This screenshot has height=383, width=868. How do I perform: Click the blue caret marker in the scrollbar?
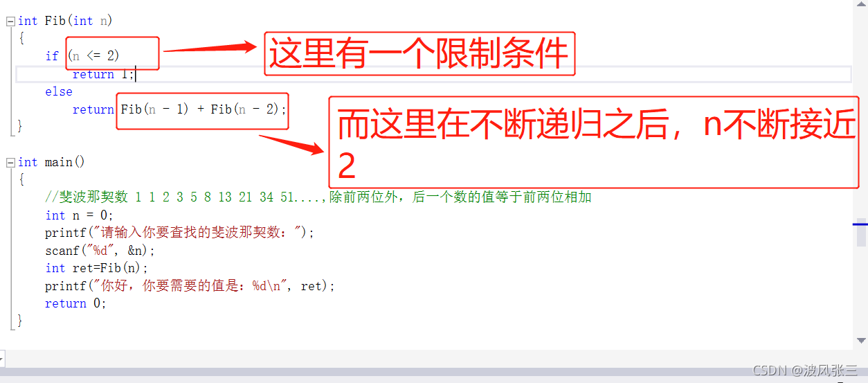coord(860,224)
